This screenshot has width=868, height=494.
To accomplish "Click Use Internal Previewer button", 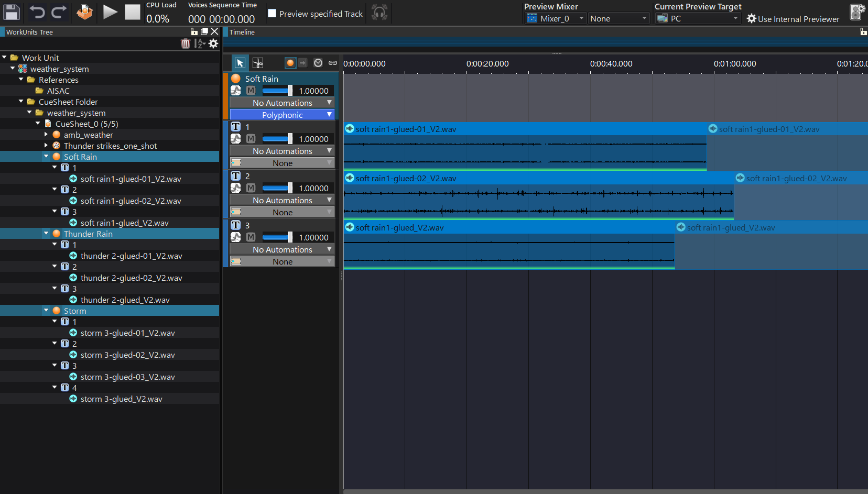I will (x=793, y=19).
